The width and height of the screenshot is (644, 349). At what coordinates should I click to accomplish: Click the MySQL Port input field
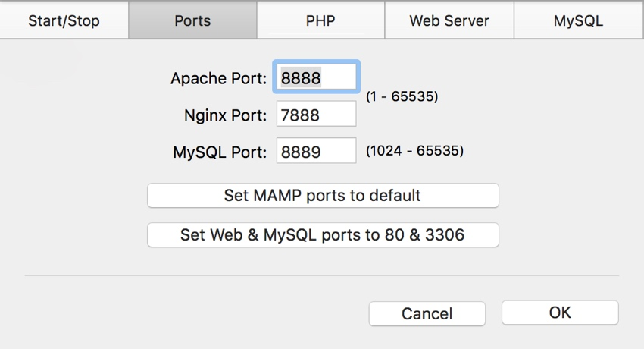click(316, 150)
